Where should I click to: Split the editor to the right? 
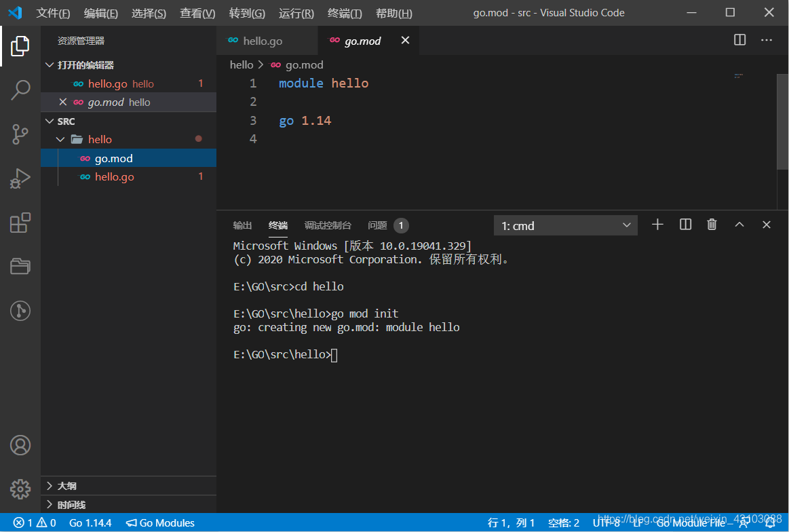(739, 40)
